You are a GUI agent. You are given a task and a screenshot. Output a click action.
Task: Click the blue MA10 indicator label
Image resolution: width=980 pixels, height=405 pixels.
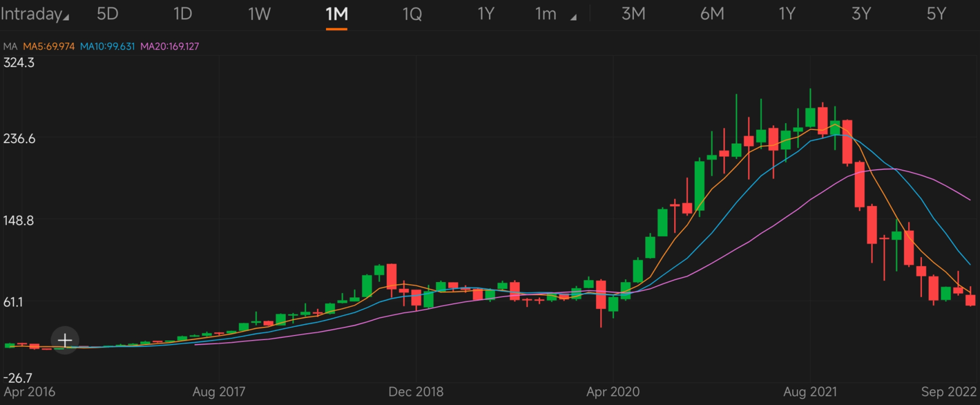click(107, 46)
